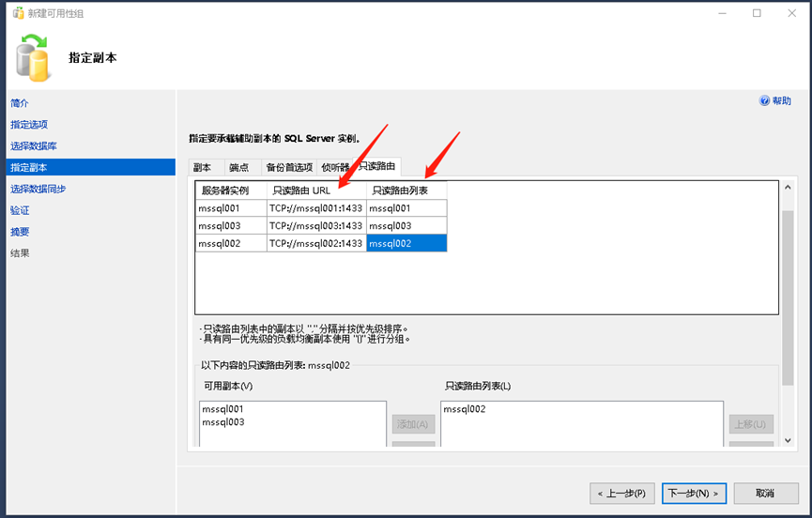Open the 侦听器 tab

point(334,167)
